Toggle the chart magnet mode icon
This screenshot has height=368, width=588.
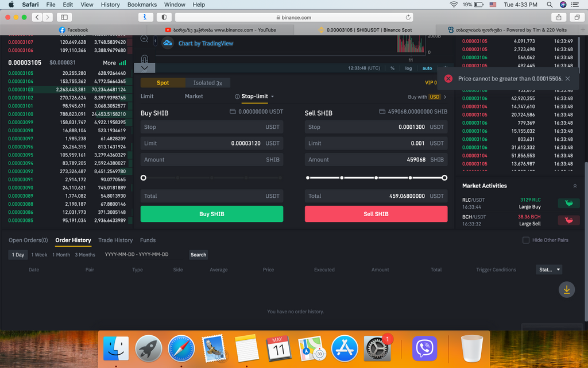[144, 59]
